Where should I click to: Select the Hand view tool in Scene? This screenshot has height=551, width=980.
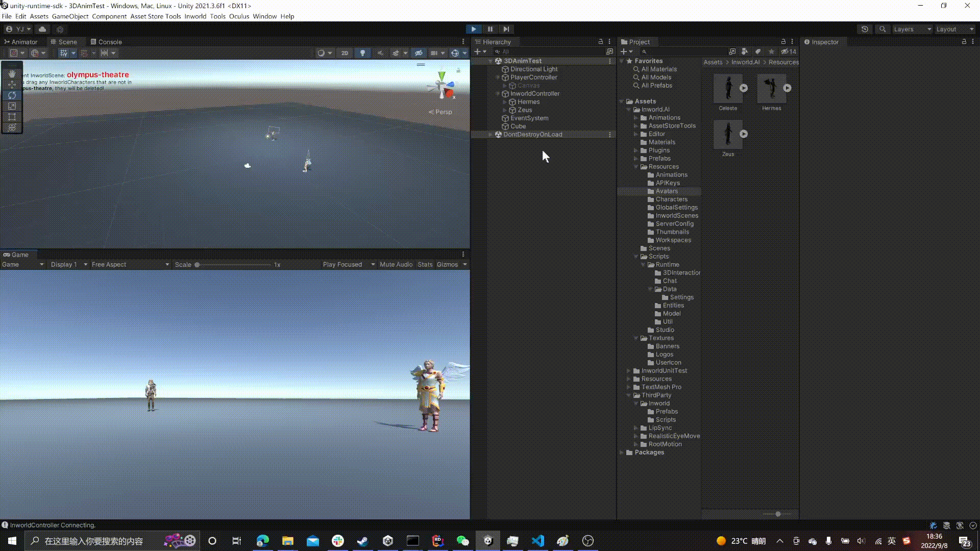tap(12, 73)
